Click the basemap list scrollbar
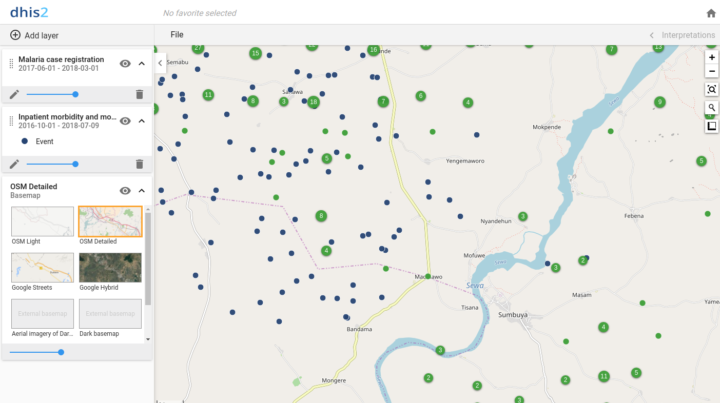 pyautogui.click(x=148, y=259)
